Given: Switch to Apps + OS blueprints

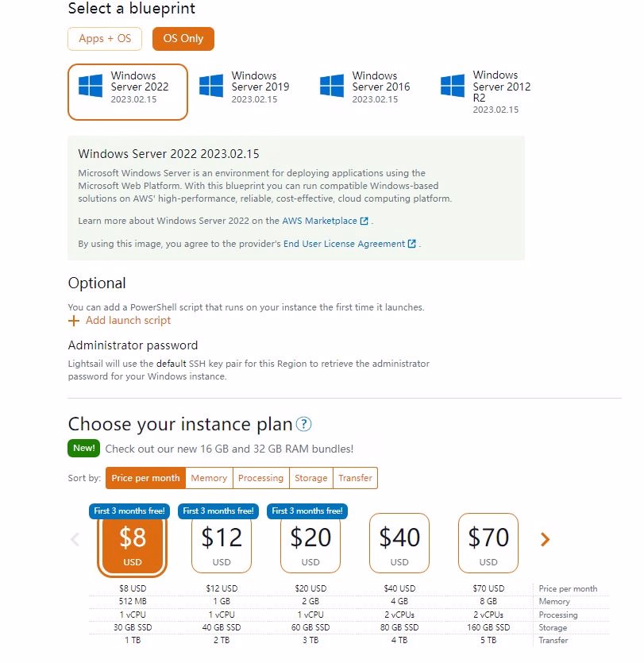Looking at the screenshot, I should point(105,38).
